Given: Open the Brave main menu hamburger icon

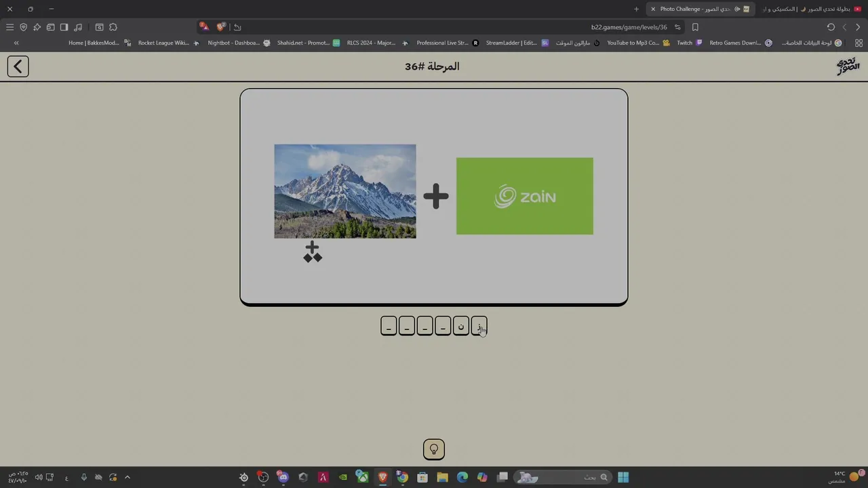Looking at the screenshot, I should tap(9, 27).
